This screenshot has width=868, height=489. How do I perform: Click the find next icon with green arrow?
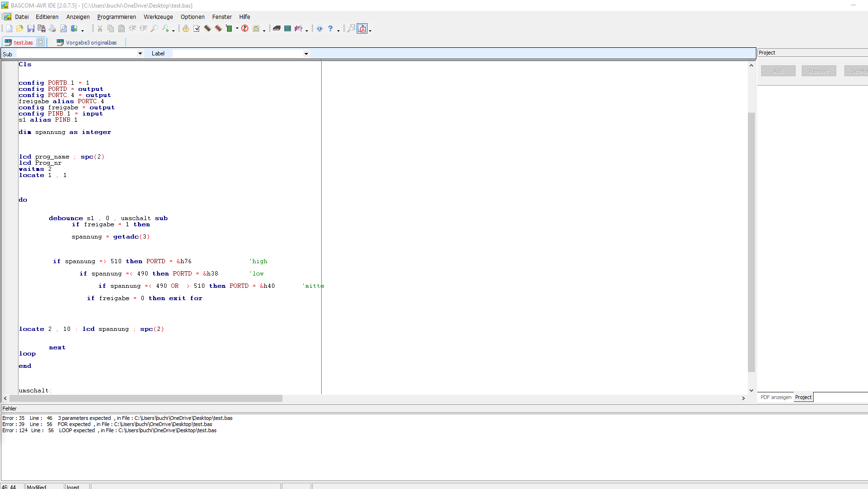pyautogui.click(x=165, y=29)
